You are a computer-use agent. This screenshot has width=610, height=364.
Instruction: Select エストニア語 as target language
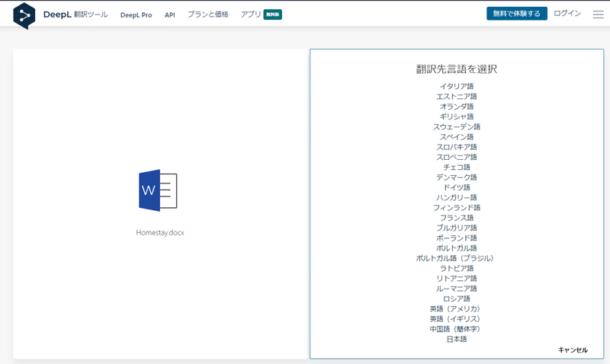(457, 97)
